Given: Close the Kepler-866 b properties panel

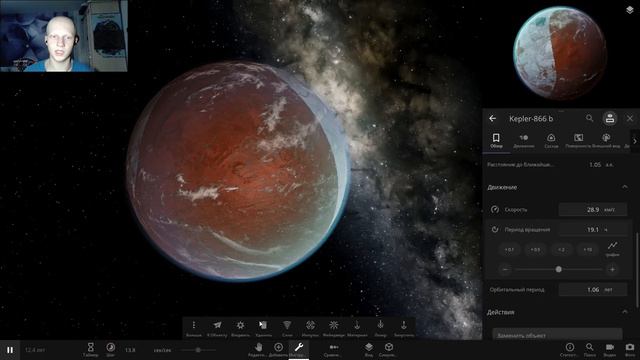Looking at the screenshot, I should (x=630, y=118).
